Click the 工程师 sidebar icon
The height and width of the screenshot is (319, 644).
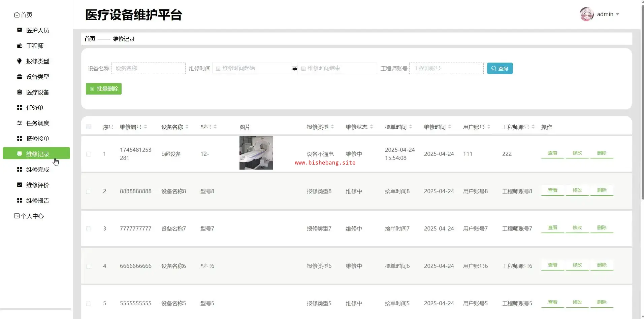(20, 46)
